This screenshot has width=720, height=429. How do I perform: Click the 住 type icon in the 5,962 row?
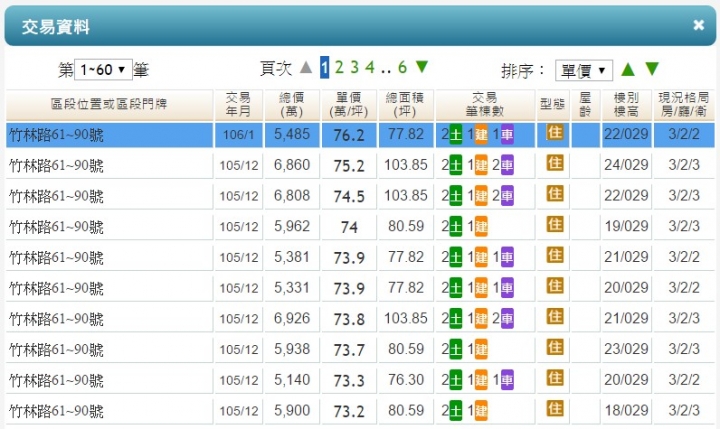pyautogui.click(x=555, y=225)
